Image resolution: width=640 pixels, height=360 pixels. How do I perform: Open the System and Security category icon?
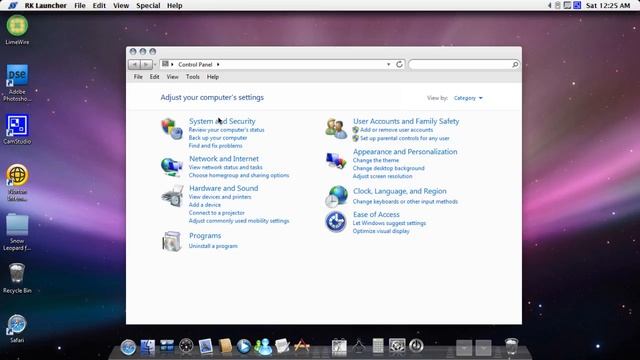171,129
